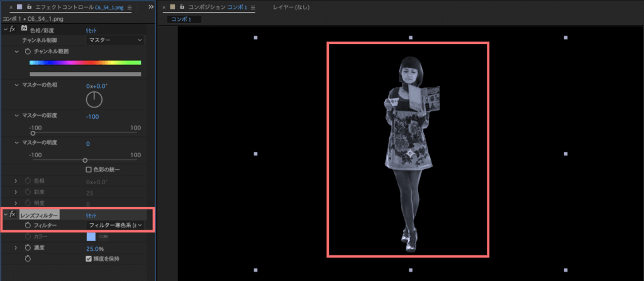
Task: Collapse the マスターの色相 property
Action: point(17,85)
